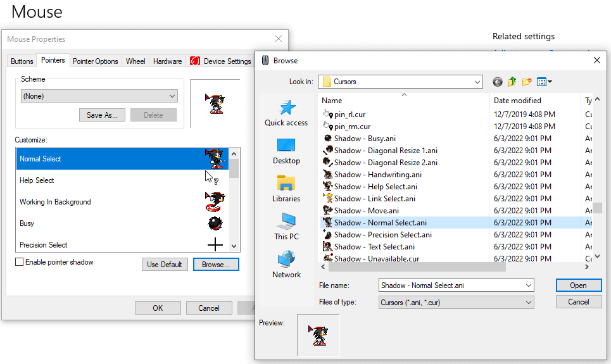Select Working In Background pointer entry
This screenshot has width=611, height=364.
122,202
